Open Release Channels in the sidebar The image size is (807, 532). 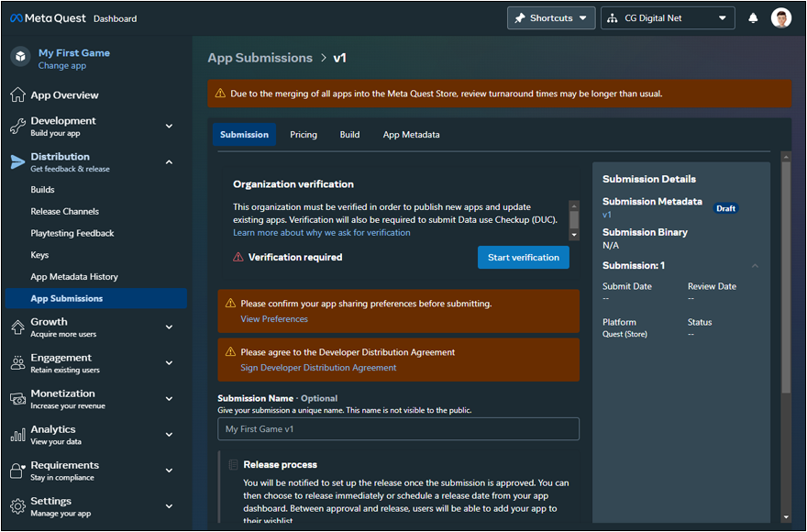pyautogui.click(x=64, y=211)
